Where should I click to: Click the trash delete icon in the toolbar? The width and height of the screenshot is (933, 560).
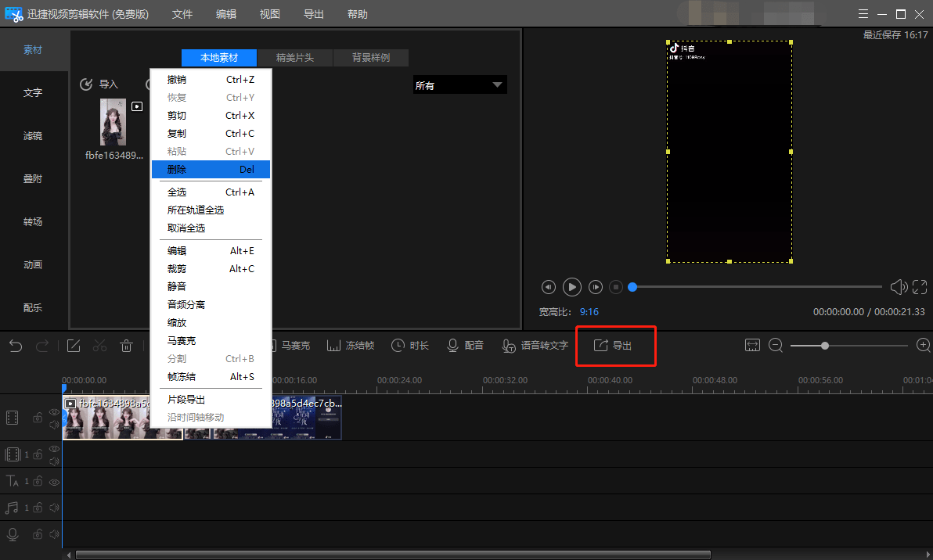[126, 346]
